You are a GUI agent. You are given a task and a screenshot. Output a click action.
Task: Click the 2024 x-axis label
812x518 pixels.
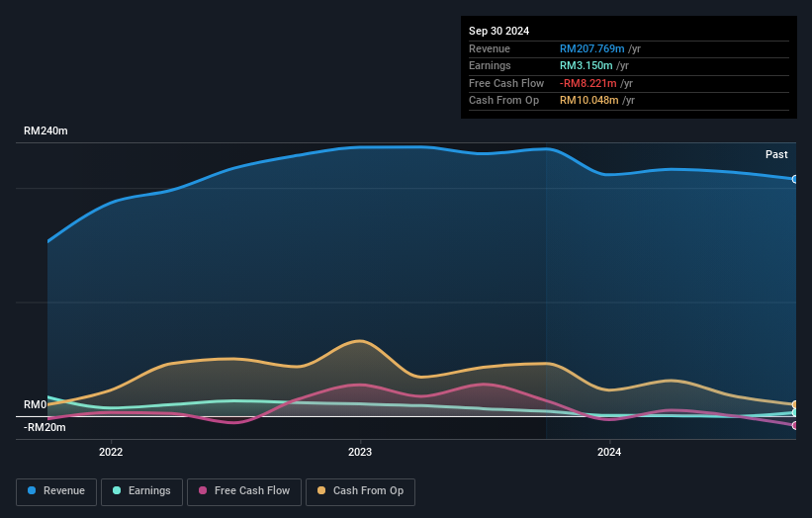pos(609,452)
